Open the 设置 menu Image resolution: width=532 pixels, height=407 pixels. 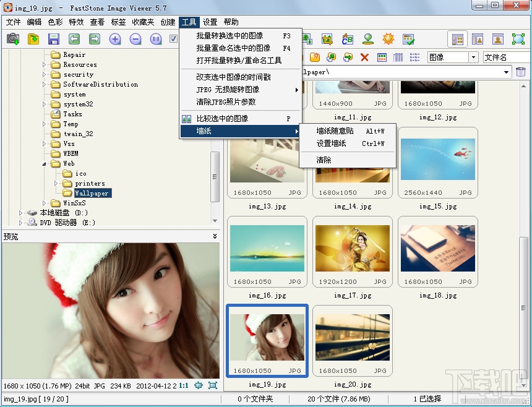tap(209, 22)
